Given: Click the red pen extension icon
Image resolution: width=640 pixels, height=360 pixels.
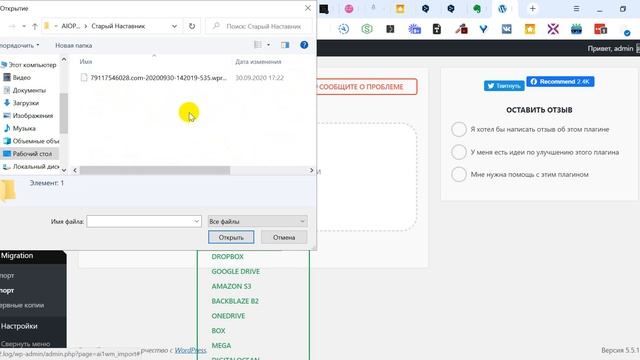Looking at the screenshot, I should point(461,29).
